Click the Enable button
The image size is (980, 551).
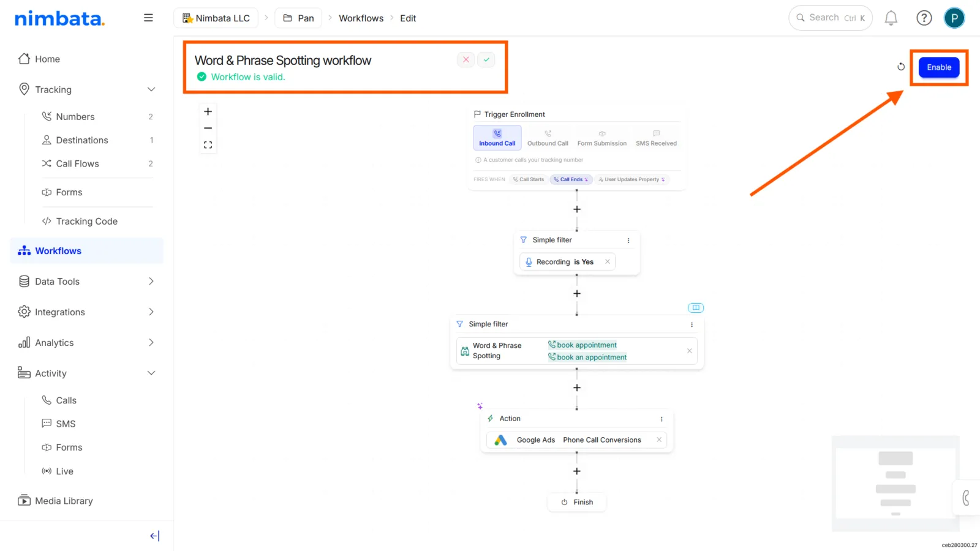tap(939, 67)
